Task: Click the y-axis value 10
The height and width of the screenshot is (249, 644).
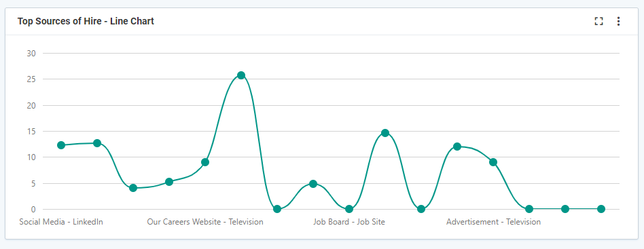Action: pos(31,157)
